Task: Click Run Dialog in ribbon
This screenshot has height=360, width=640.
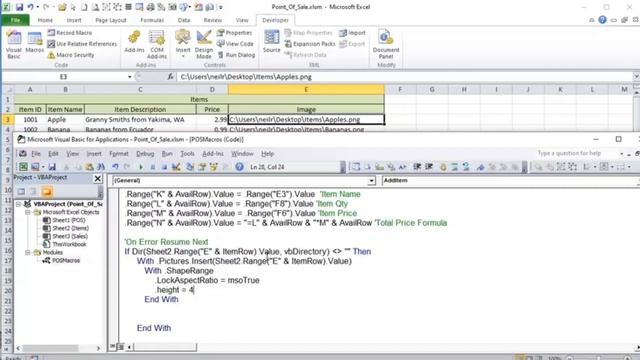Action: pos(236,55)
